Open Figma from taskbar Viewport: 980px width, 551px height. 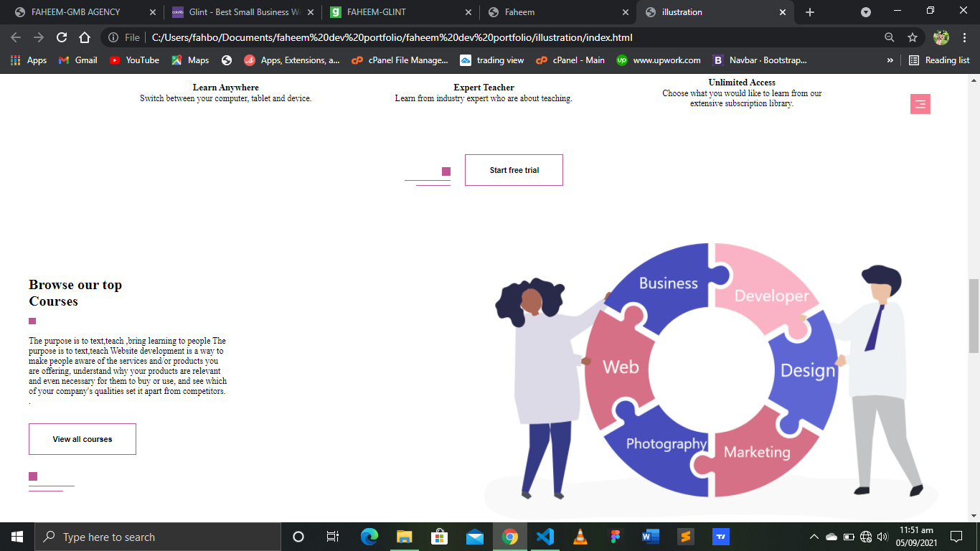tap(615, 537)
